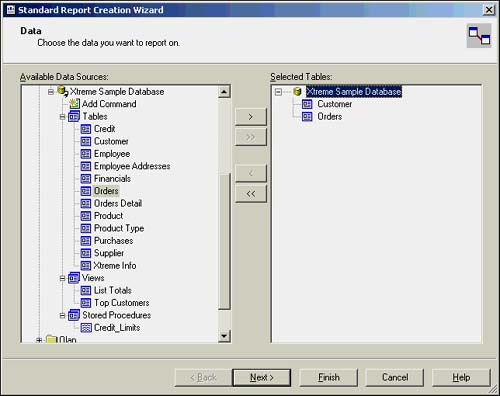Click the Financials table icon
500x396 pixels.
(x=86, y=179)
